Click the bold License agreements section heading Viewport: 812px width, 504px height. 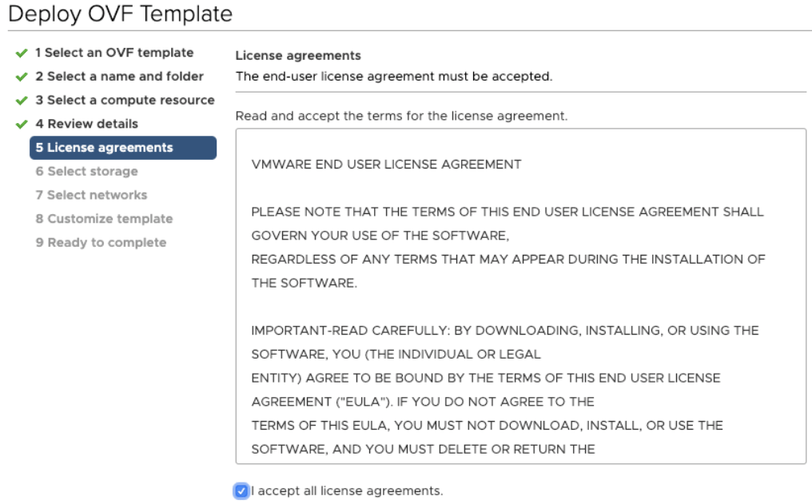pos(298,56)
